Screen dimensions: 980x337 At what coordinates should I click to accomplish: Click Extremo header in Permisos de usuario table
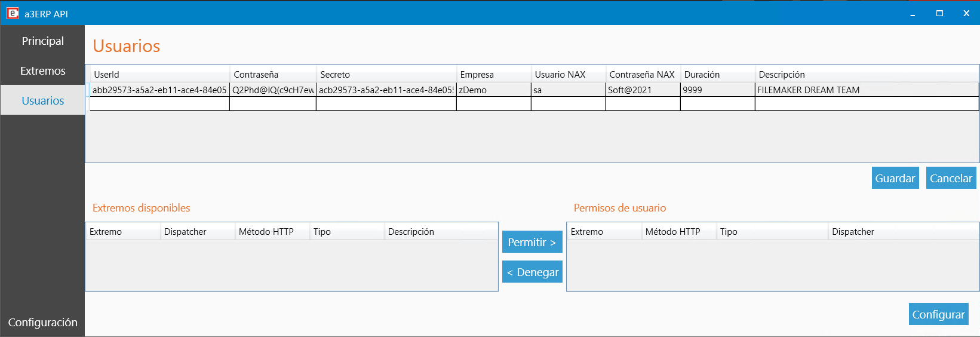(x=604, y=231)
